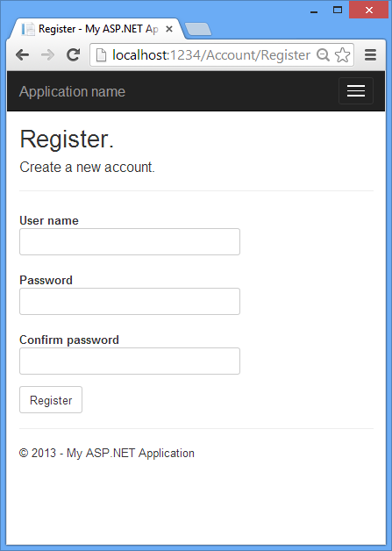Viewport: 392px width, 551px height.
Task: Focus the Password input field
Action: (x=130, y=302)
